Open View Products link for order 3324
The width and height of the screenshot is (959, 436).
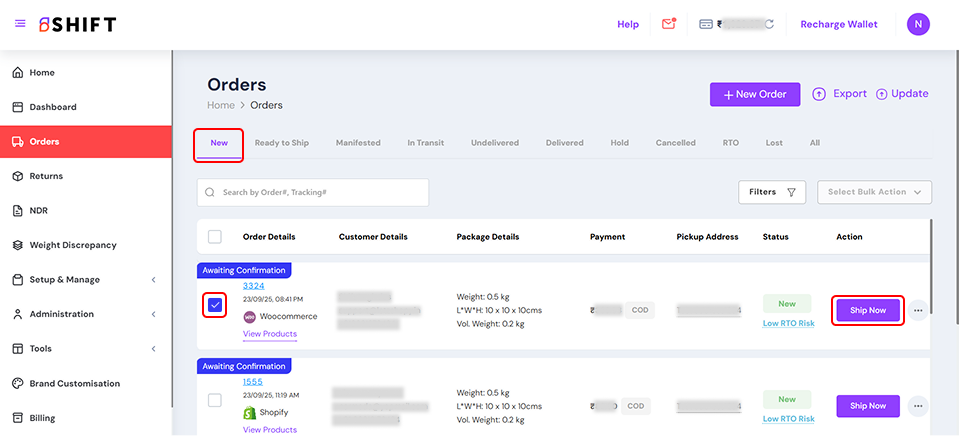(x=269, y=334)
